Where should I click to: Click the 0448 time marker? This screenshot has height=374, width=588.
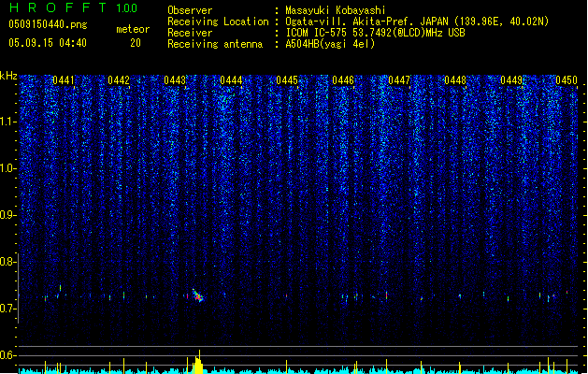455,80
